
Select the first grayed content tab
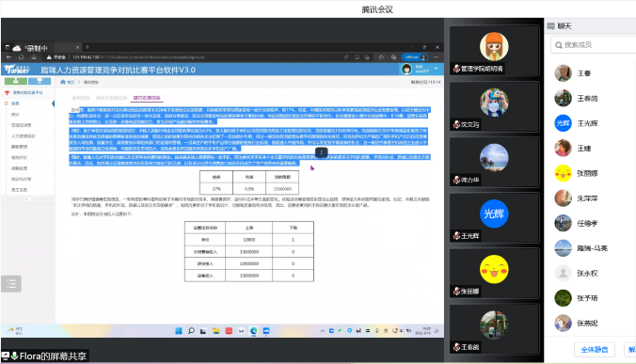point(81,98)
